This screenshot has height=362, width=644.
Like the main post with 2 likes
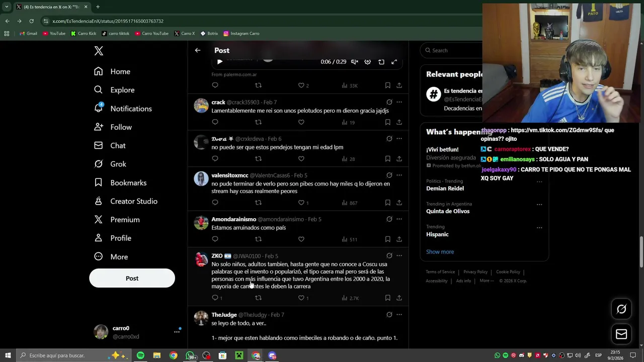click(303, 85)
